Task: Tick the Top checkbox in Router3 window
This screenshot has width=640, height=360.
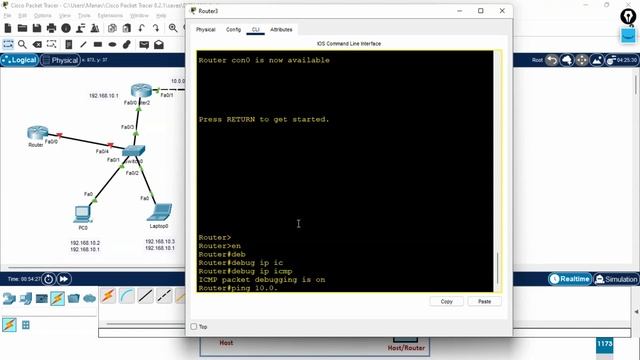Action: click(194, 327)
